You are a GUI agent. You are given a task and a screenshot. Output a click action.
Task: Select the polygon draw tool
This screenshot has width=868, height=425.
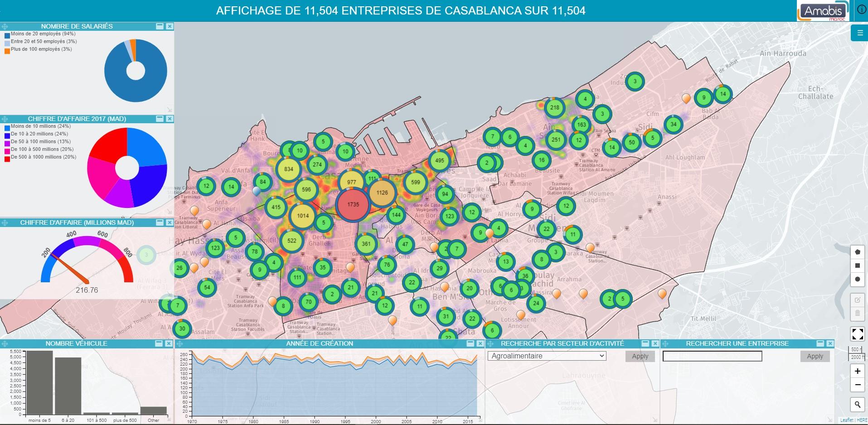857,252
